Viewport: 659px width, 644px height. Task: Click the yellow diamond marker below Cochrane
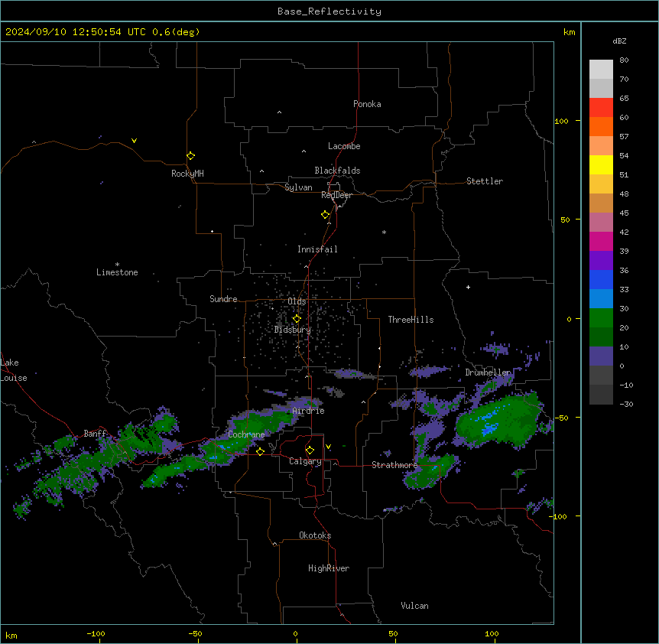click(x=260, y=451)
